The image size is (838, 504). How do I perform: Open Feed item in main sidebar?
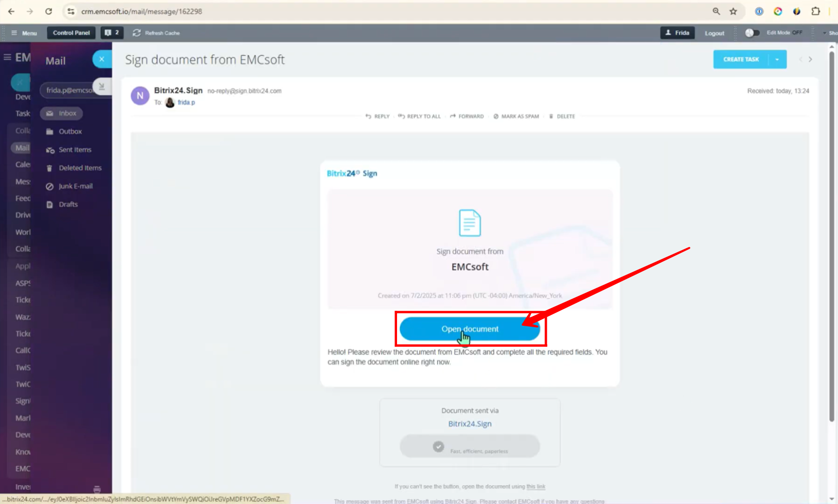pyautogui.click(x=23, y=198)
